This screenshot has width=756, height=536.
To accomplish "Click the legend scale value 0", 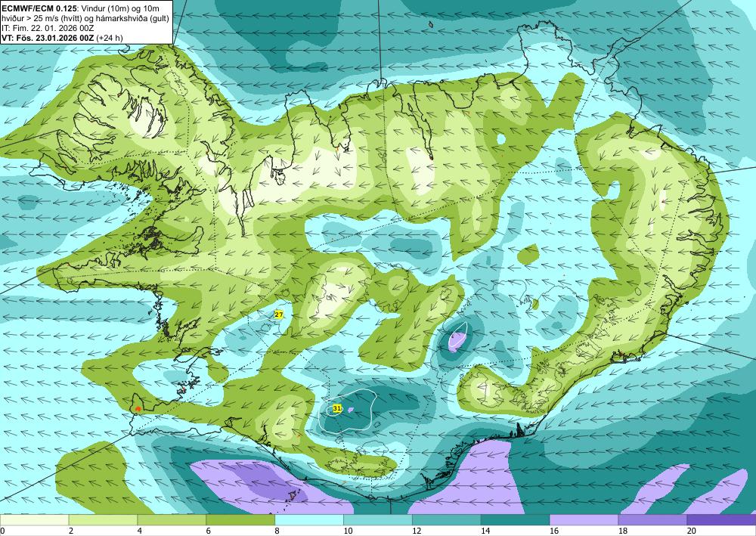I will pos(2,531).
